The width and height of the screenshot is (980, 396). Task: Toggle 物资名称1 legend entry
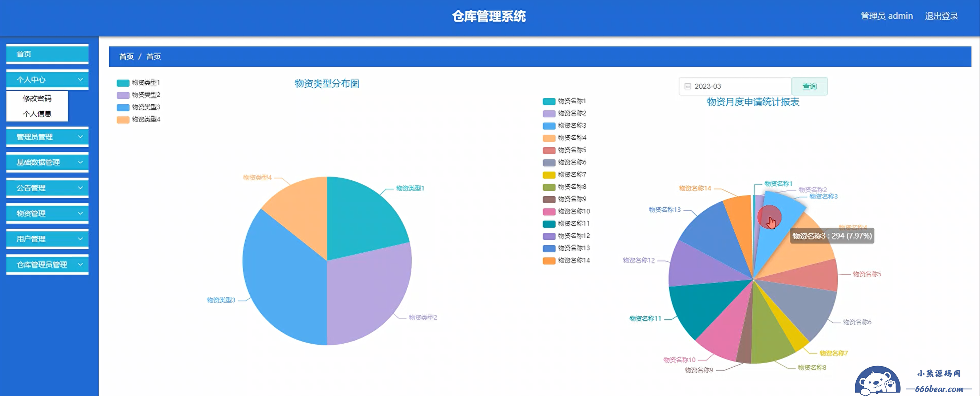pyautogui.click(x=564, y=101)
